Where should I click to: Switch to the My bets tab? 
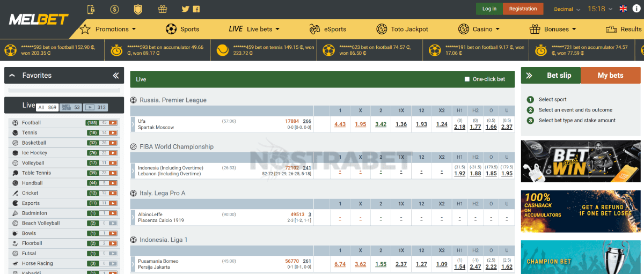(x=611, y=76)
